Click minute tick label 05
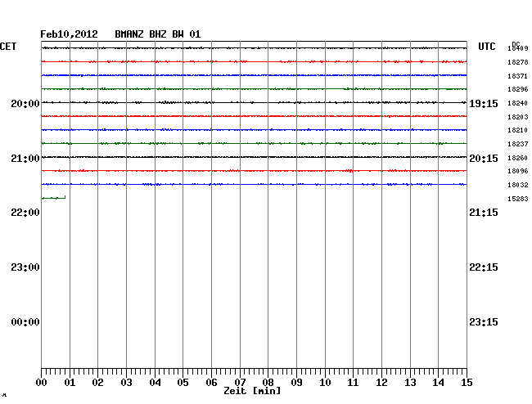 183,383
